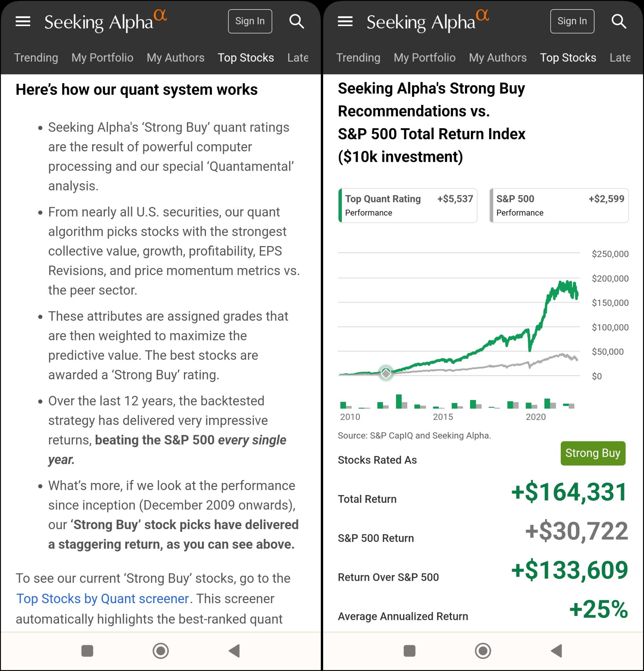Image resolution: width=644 pixels, height=671 pixels.
Task: Open hamburger menu in right screen
Action: [345, 21]
